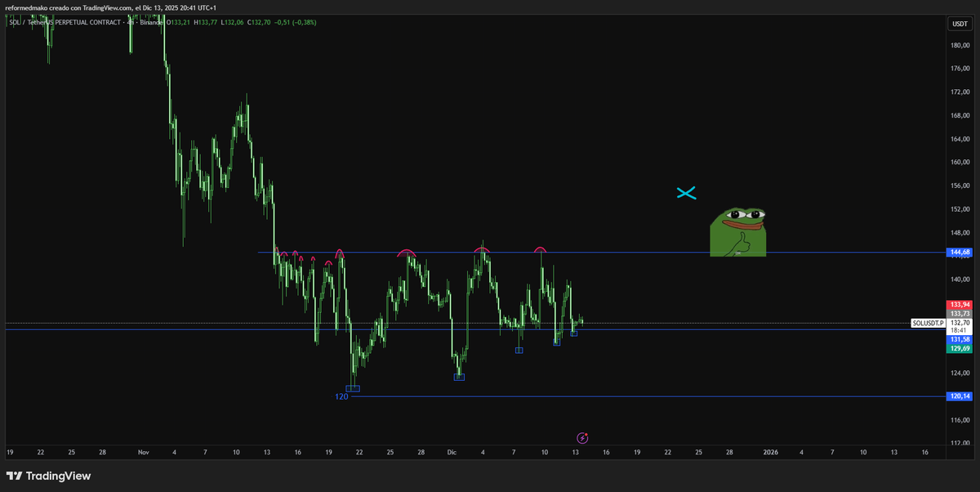This screenshot has height=492, width=980.
Task: Click the 'reformedmako creado con TradingView.com' header text
Action: (x=69, y=7)
